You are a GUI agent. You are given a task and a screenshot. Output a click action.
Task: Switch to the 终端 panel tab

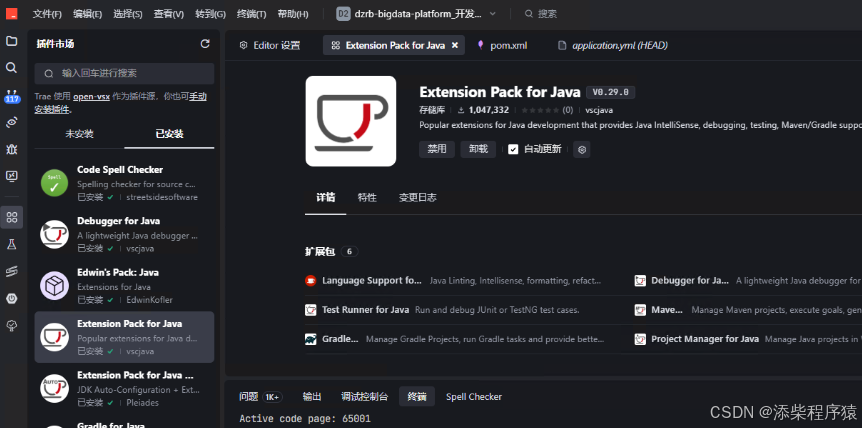coord(417,397)
